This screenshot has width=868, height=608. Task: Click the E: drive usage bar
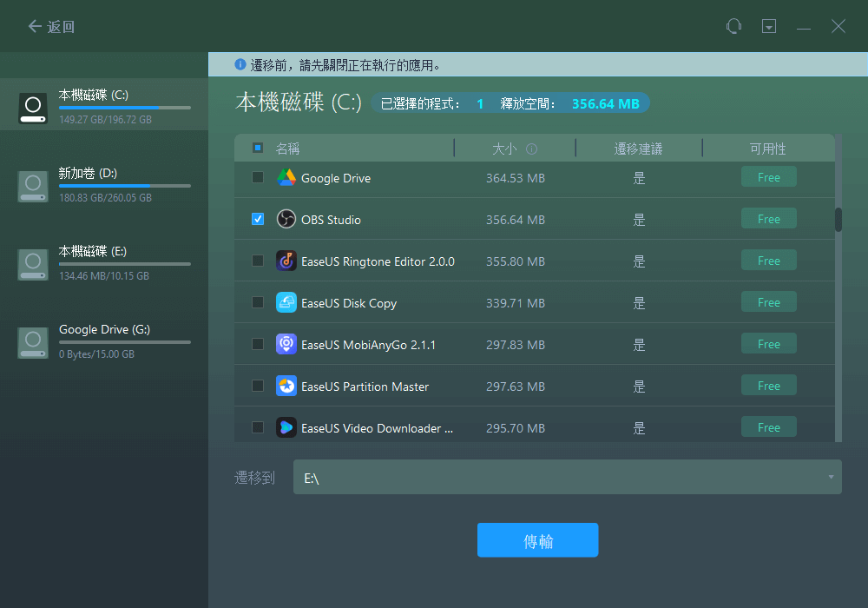[x=125, y=263]
